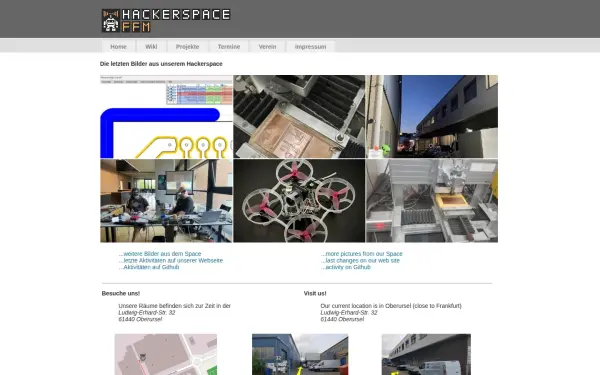
Task: View street photo with yellow arrow
Action: [x=300, y=354]
